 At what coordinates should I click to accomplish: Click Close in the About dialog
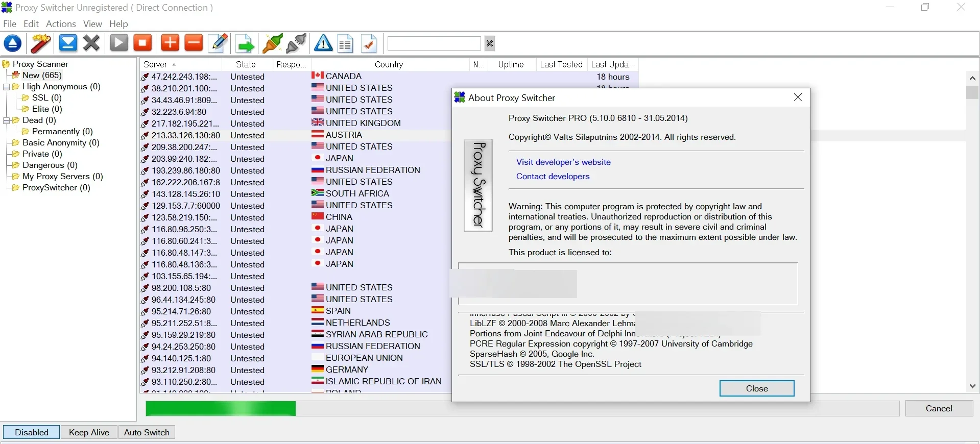[x=757, y=388]
